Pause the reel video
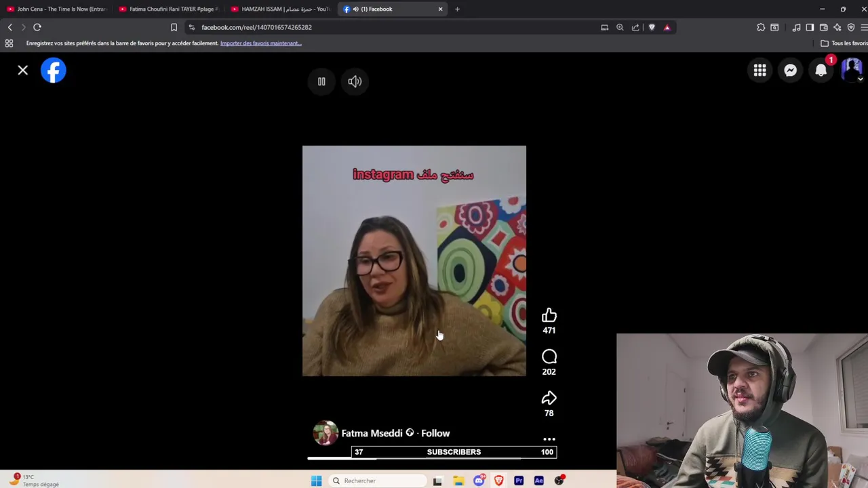Image resolution: width=868 pixels, height=488 pixels. [321, 81]
